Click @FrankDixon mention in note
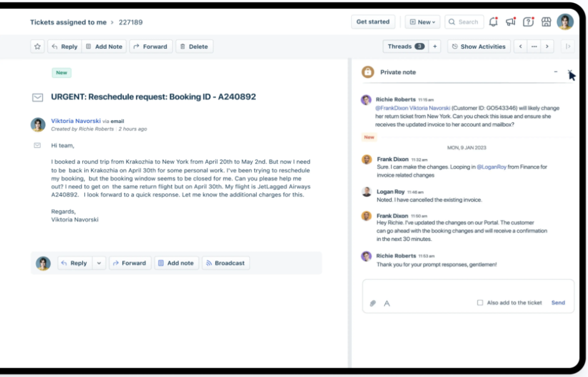Viewport: 588px width, 377px height. coord(392,108)
